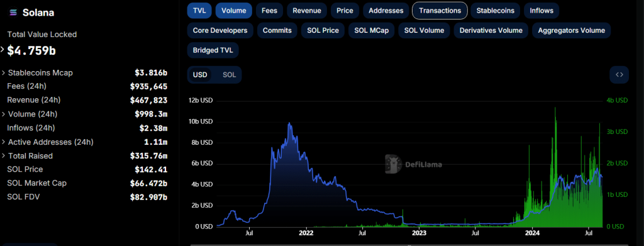Click the $82.907b FDV value
The image size is (644, 246).
point(148,197)
